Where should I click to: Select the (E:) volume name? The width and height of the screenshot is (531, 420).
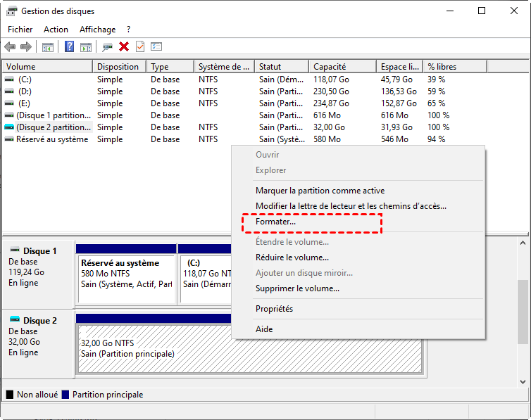click(24, 103)
